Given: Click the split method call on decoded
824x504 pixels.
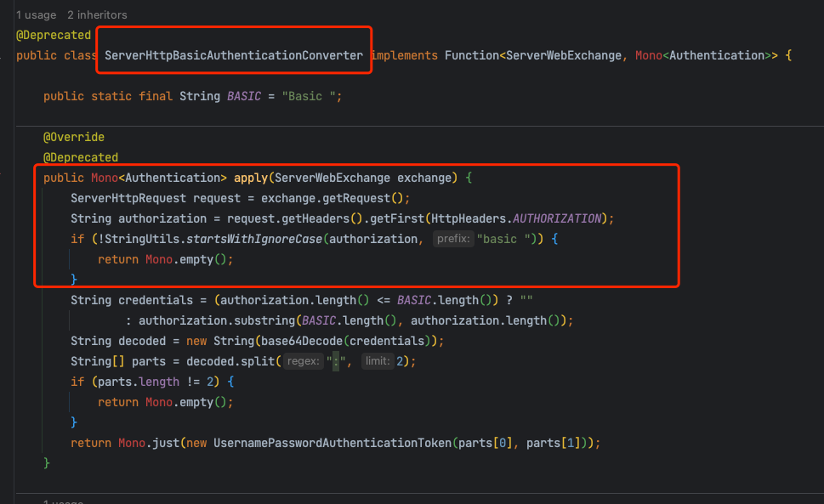Looking at the screenshot, I should pyautogui.click(x=260, y=361).
